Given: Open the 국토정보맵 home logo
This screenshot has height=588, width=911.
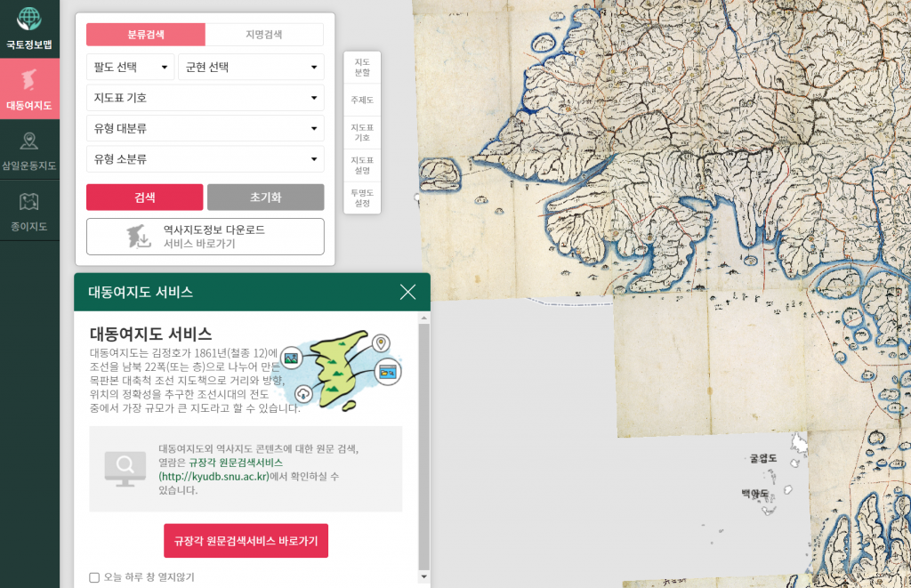Looking at the screenshot, I should pyautogui.click(x=29, y=28).
